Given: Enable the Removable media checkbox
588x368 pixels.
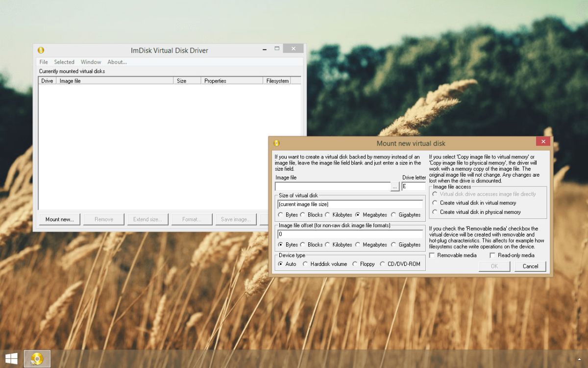Looking at the screenshot, I should 453,256.
